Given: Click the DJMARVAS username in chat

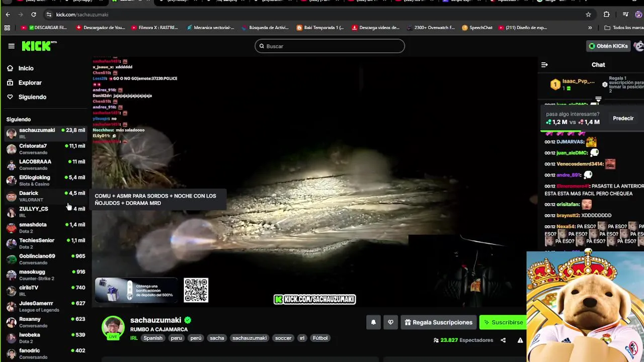Looking at the screenshot, I should pos(569,142).
